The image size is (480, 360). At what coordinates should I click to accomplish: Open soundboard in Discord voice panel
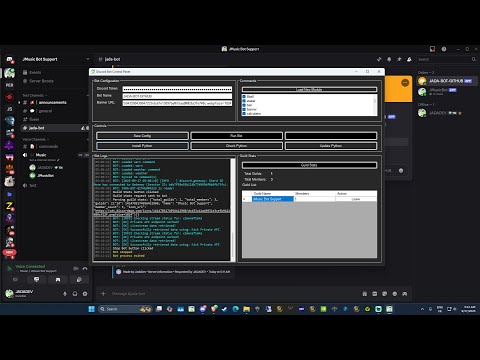(x=79, y=280)
